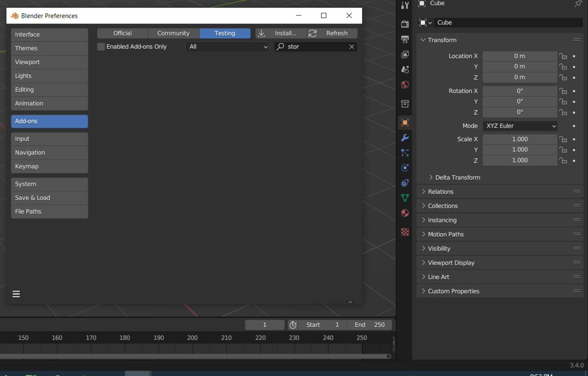Click the Location X value field
588x376 pixels.
[x=520, y=56]
